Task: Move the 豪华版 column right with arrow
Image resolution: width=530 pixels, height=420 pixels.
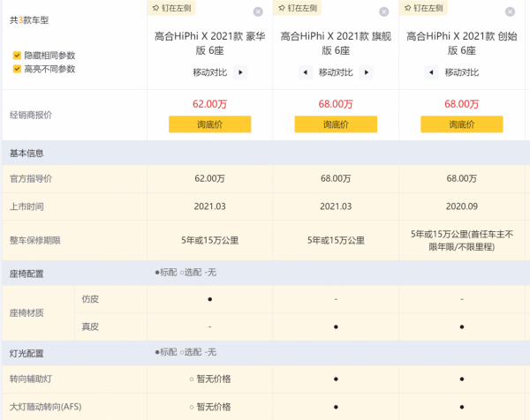Action: coord(240,72)
